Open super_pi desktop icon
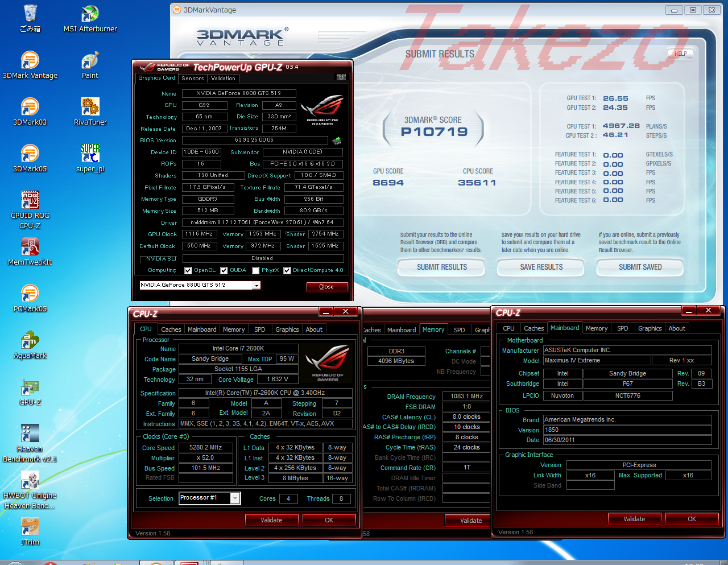This screenshot has width=728, height=565. tap(90, 158)
